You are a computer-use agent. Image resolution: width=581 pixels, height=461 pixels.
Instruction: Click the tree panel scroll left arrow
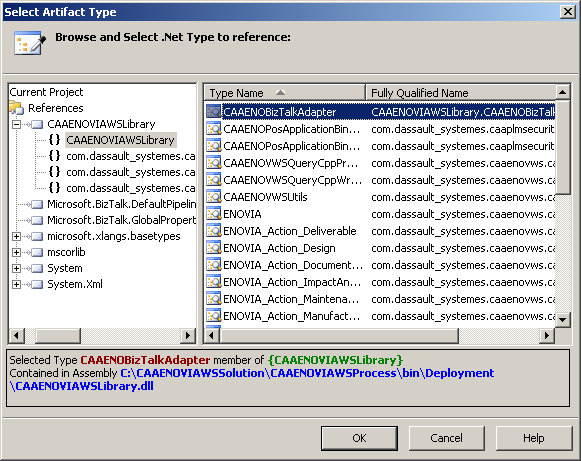[16, 336]
